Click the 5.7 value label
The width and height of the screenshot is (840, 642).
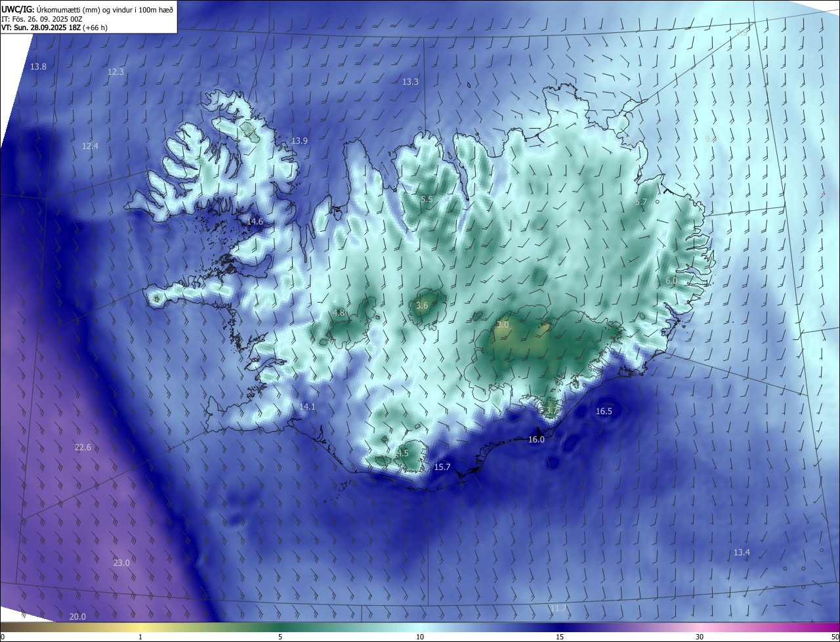[641, 202]
